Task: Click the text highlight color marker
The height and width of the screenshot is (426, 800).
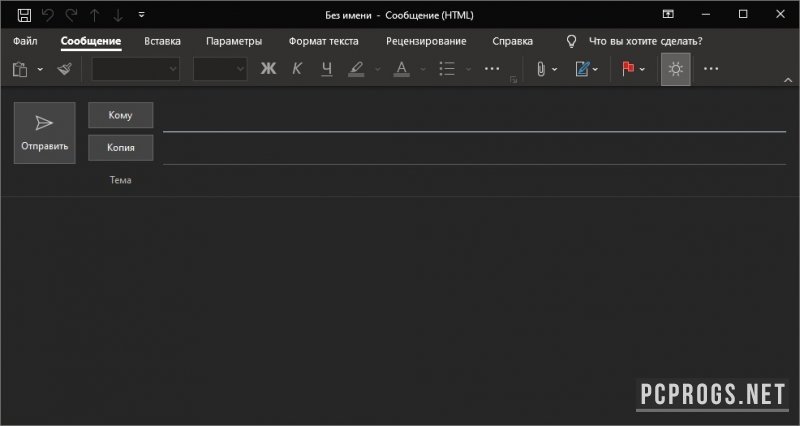Action: [x=356, y=69]
